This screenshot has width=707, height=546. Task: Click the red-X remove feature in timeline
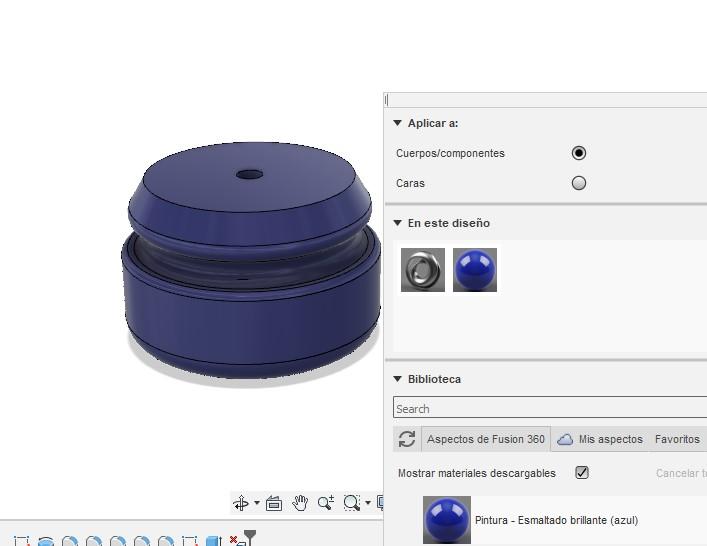235,541
